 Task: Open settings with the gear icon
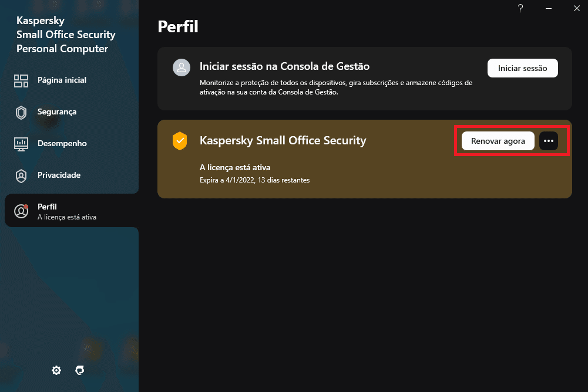(x=56, y=370)
